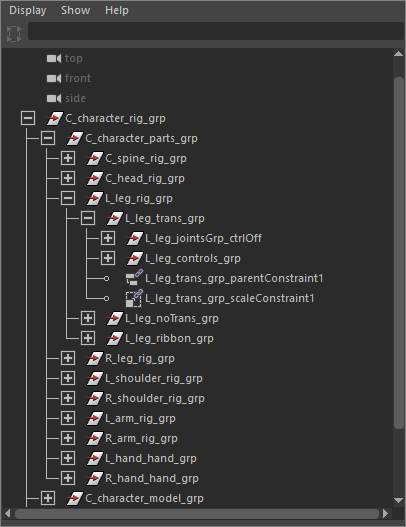Click the front camera icon
Image resolution: width=406 pixels, height=527 pixels.
pyautogui.click(x=54, y=78)
